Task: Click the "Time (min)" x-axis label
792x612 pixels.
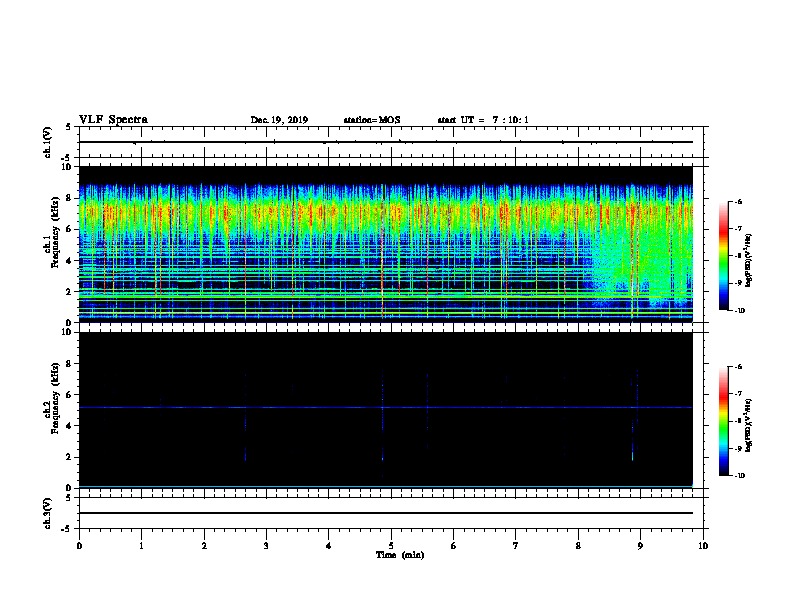Action: (400, 555)
